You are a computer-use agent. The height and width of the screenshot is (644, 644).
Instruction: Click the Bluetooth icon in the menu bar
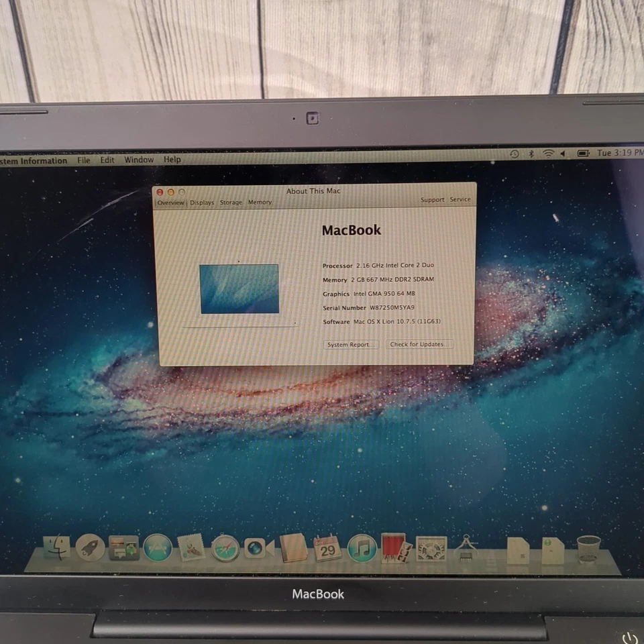[x=531, y=154]
